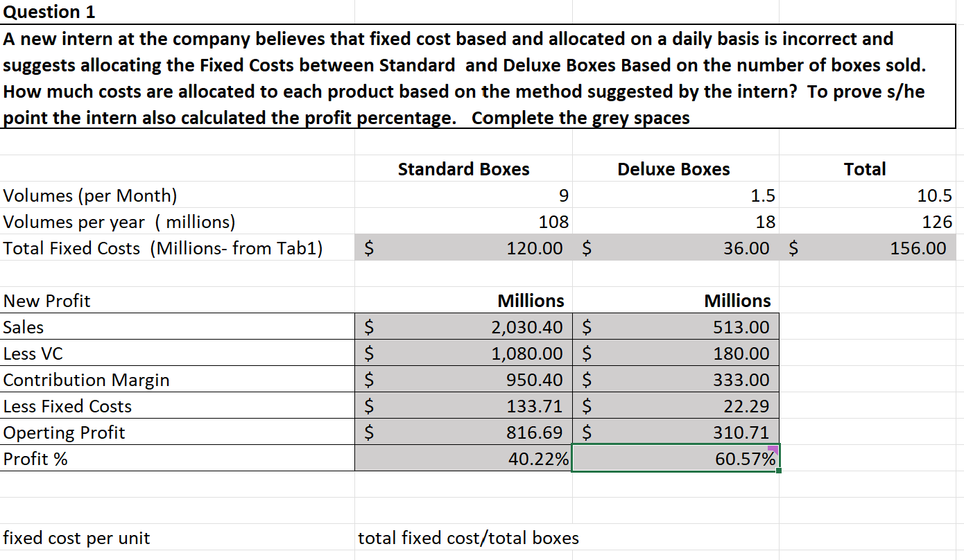Select the Deluxe Boxes column header
The image size is (964, 560).
pos(673,168)
